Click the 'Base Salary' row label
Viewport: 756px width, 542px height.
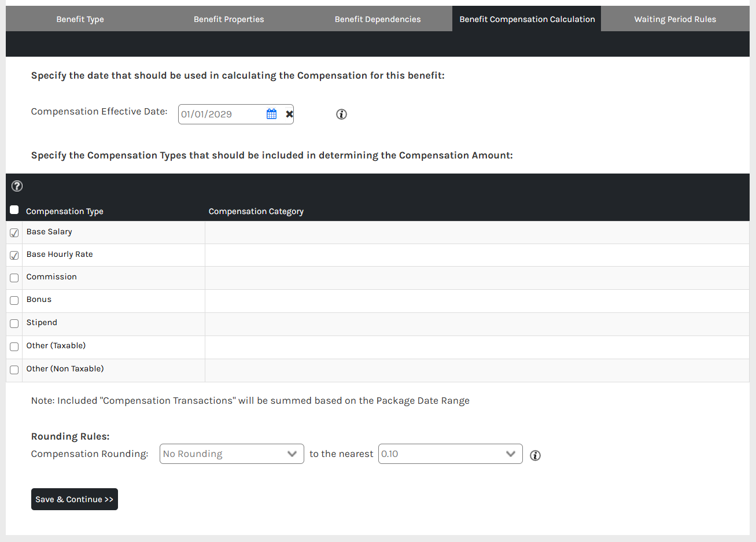(x=49, y=231)
